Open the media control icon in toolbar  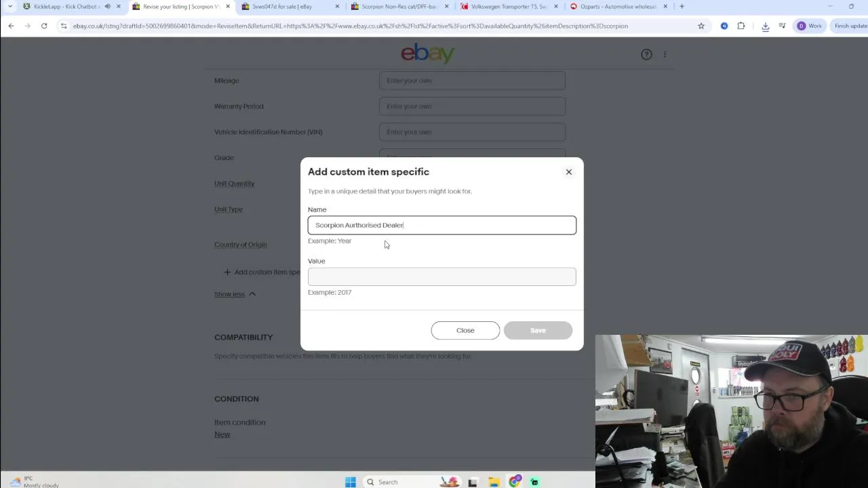(x=782, y=26)
